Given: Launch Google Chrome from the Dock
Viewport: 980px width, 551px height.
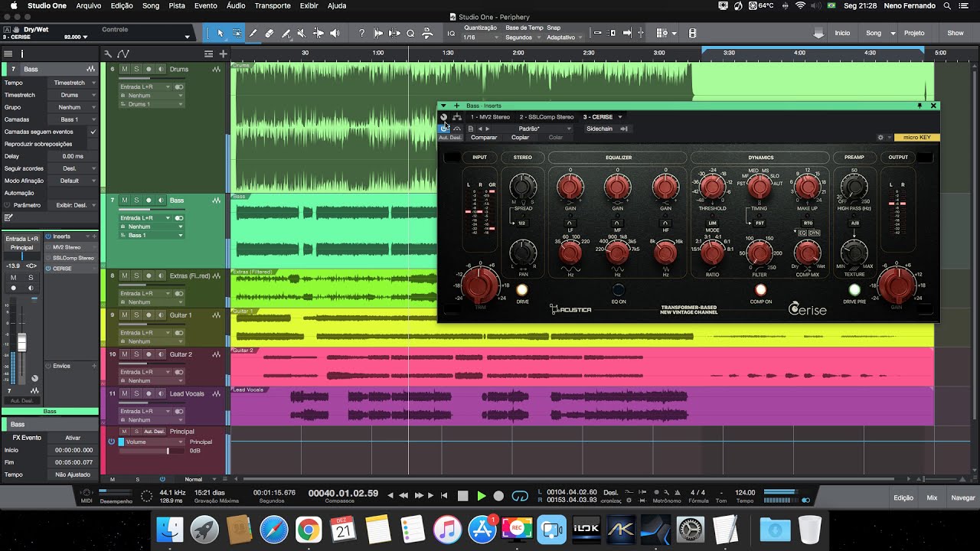Looking at the screenshot, I should point(309,530).
